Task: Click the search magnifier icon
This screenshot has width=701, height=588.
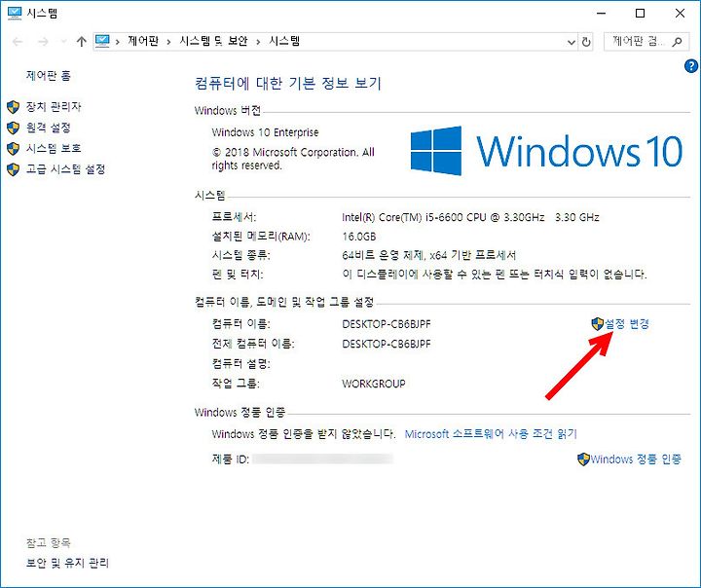Action: point(677,42)
